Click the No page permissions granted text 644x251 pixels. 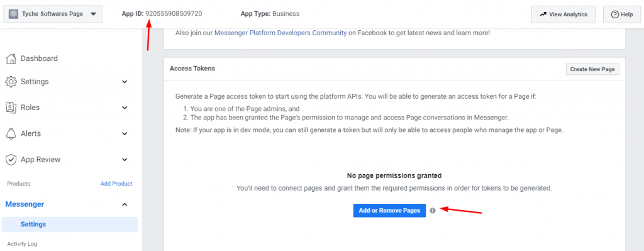394,176
